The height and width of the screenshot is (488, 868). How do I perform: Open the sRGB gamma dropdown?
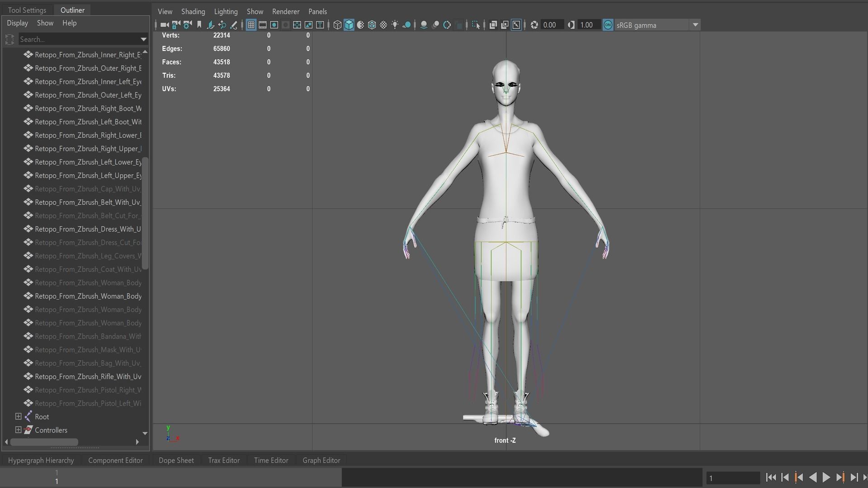point(695,25)
